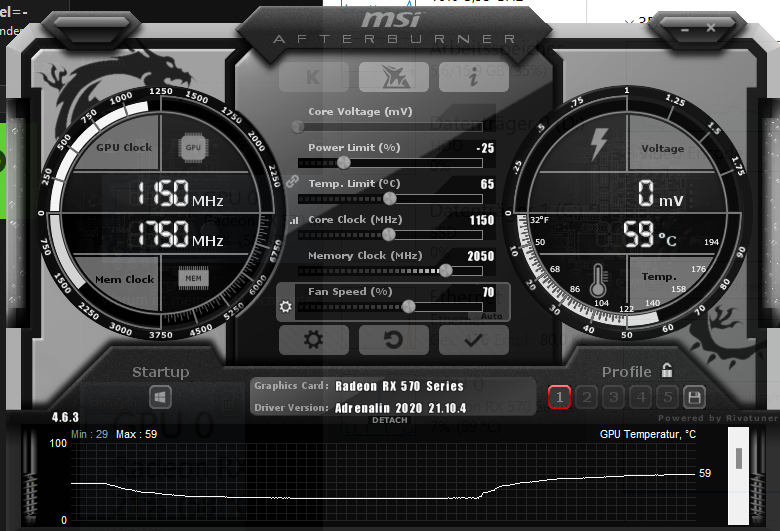The width and height of the screenshot is (780, 531).
Task: Toggle the fan speed Auto button
Action: (491, 316)
